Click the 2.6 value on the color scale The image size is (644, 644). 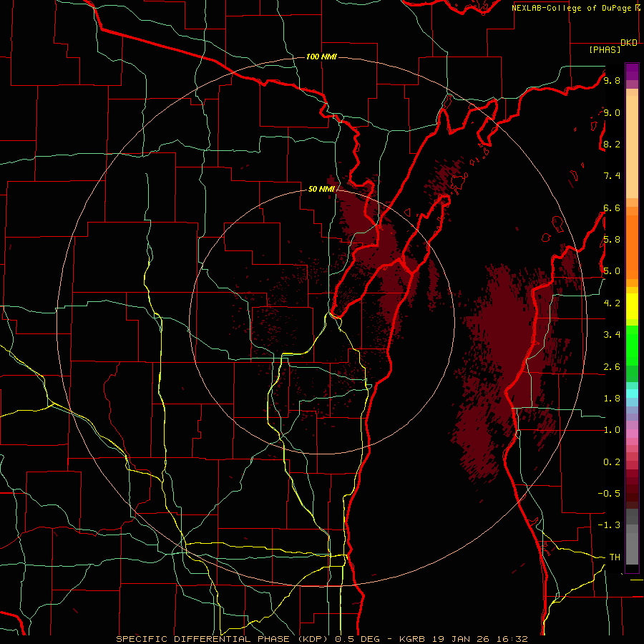(x=612, y=367)
